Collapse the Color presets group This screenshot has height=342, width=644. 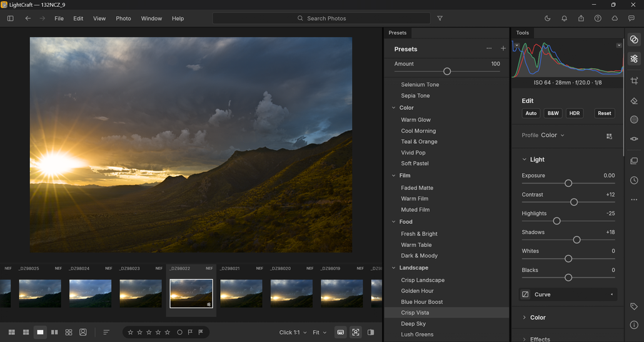[393, 108]
